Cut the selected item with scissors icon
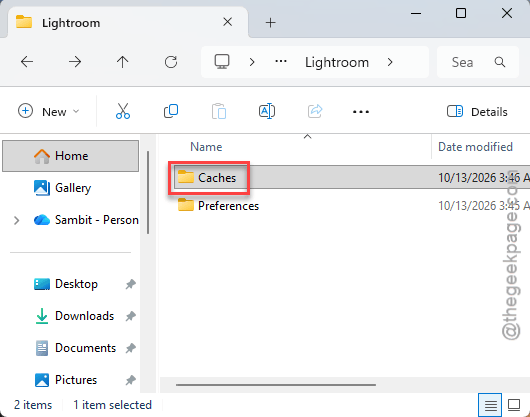 point(123,111)
